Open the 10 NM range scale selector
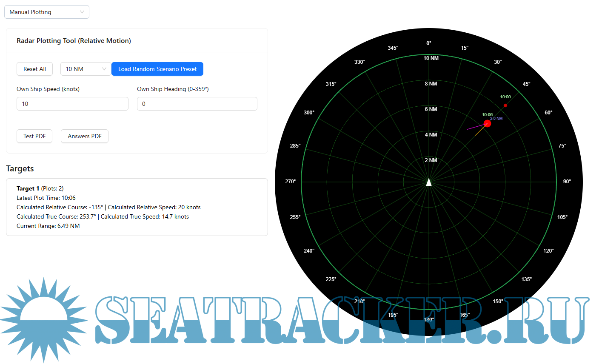The image size is (599, 364). (86, 68)
